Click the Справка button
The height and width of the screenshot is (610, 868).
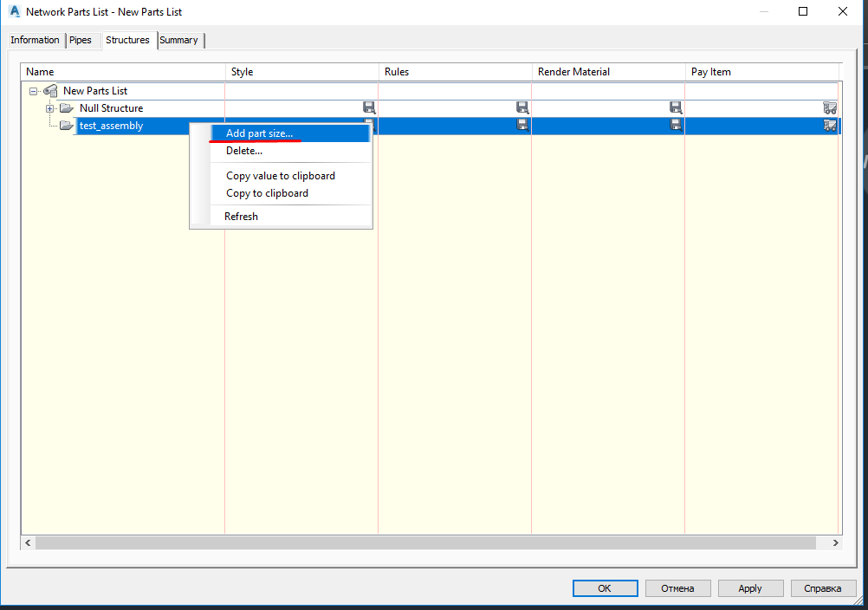[x=823, y=587]
